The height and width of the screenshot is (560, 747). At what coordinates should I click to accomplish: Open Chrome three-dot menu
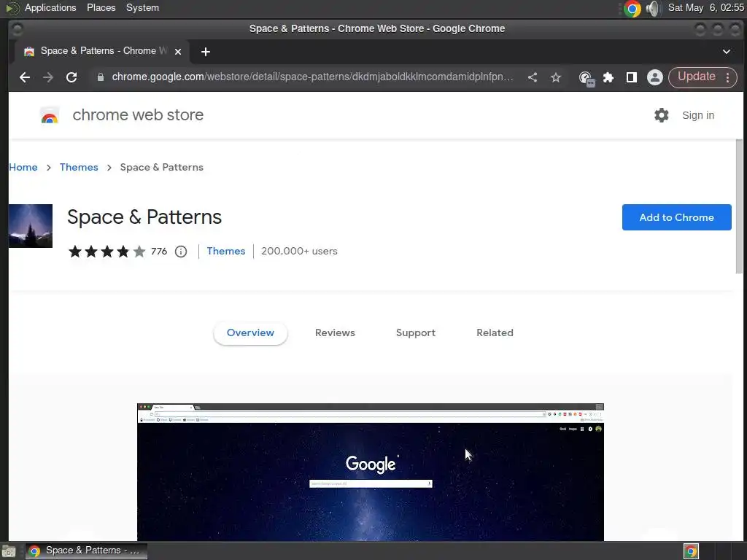(727, 77)
